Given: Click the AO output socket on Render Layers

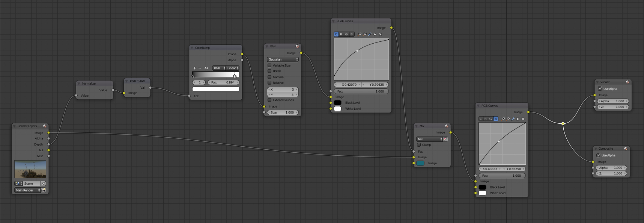Looking at the screenshot, I should click(x=48, y=150).
